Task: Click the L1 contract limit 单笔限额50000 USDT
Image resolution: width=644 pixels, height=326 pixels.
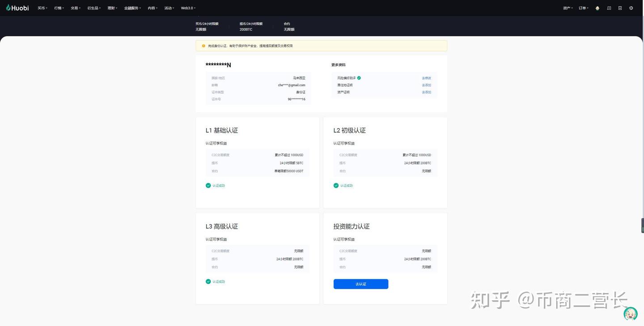Action: point(289,171)
